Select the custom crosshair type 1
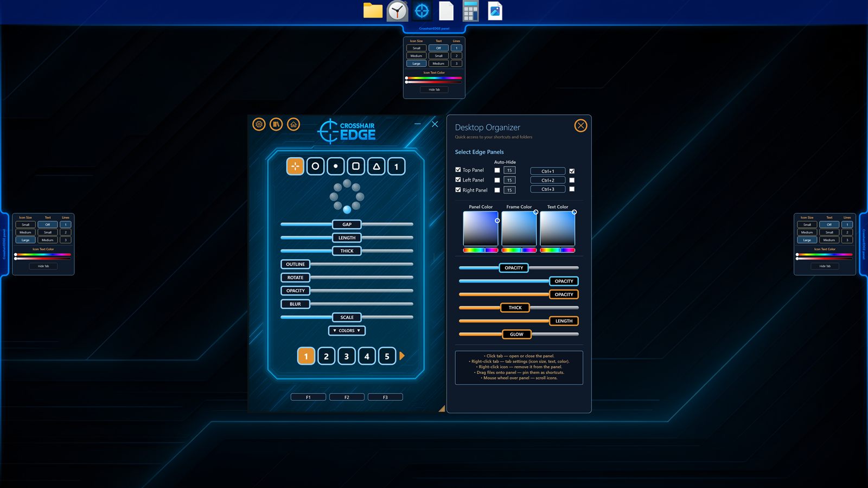Screen dimensions: 868x488 pos(397,166)
